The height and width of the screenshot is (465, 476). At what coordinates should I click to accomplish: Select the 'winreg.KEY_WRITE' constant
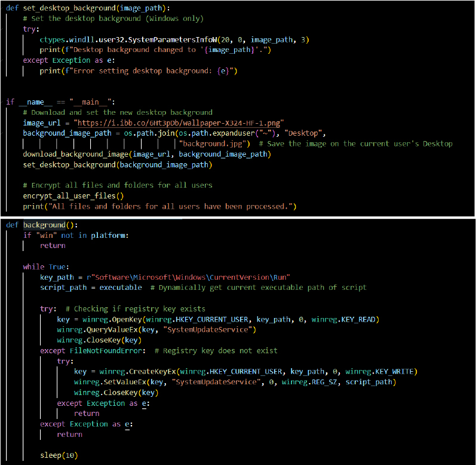point(379,372)
